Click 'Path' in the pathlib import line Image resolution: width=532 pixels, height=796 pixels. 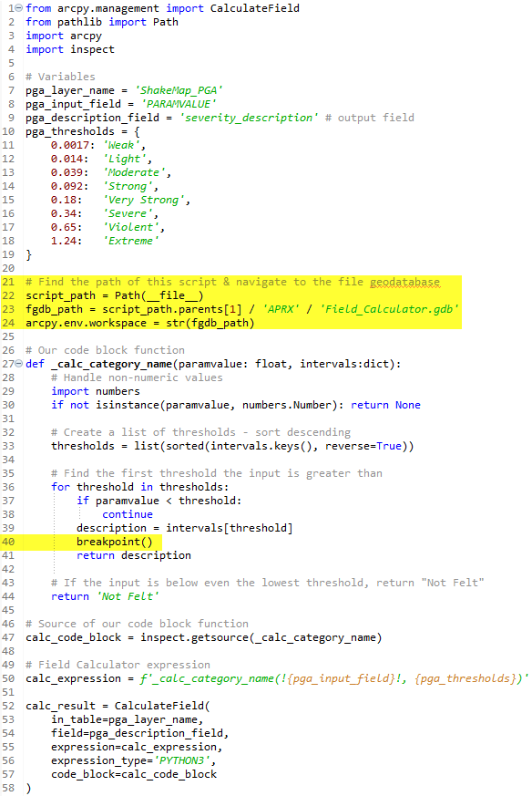point(165,22)
